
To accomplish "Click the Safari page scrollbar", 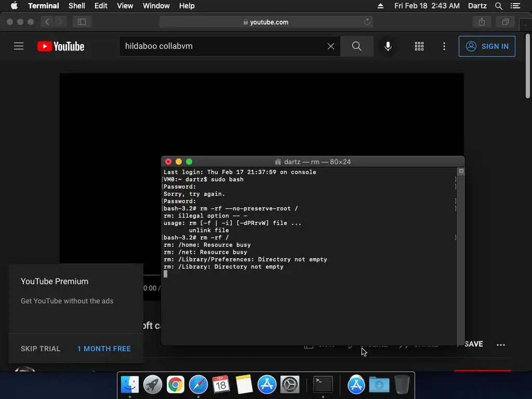I will point(528,66).
